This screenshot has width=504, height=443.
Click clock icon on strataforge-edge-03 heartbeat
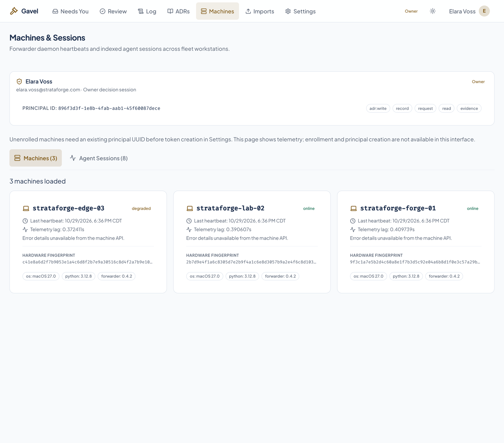[x=25, y=221]
